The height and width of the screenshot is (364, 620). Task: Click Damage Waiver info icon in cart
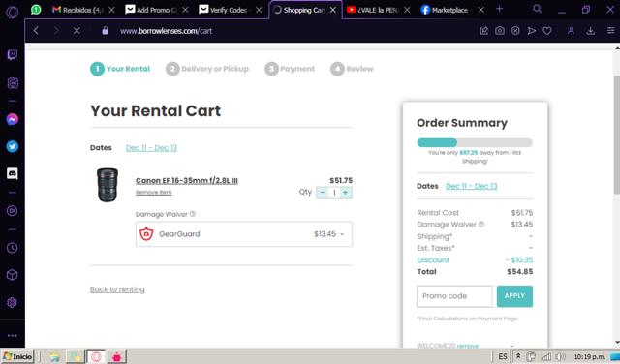click(x=193, y=214)
